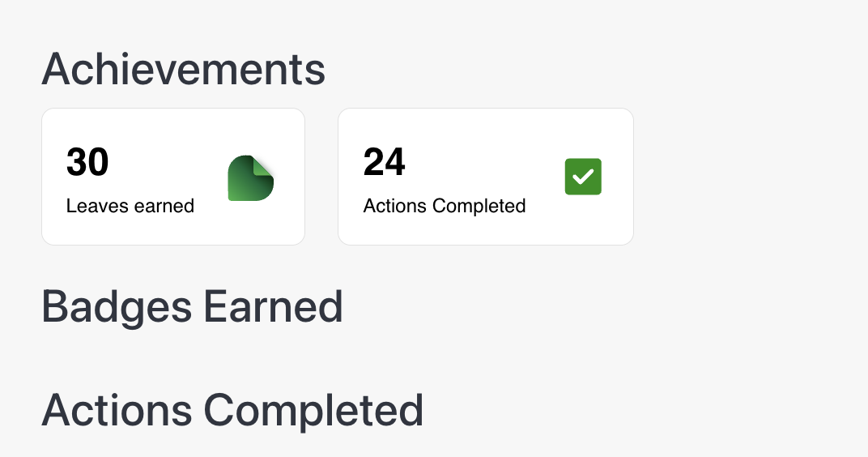This screenshot has height=457, width=868.
Task: Click the white tick inside the green square
Action: [x=583, y=176]
